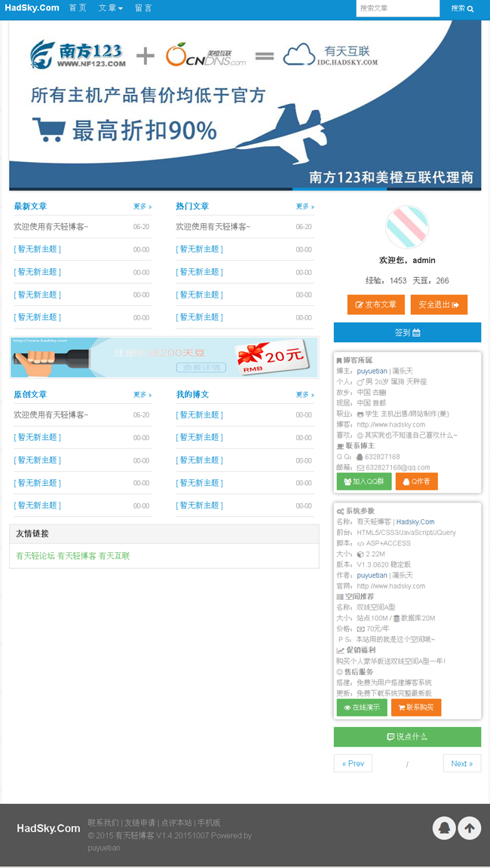Click the 售后服务 heading text
Image resolution: width=490 pixels, height=868 pixels.
pos(359,671)
